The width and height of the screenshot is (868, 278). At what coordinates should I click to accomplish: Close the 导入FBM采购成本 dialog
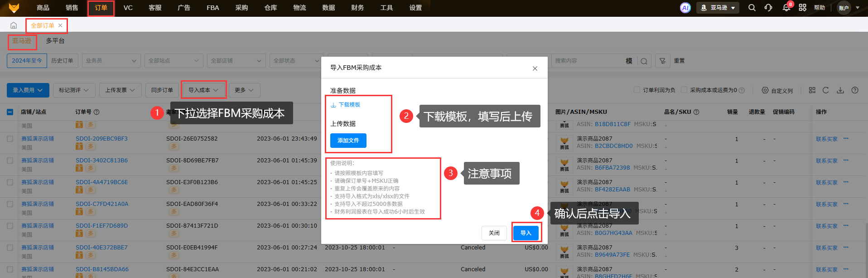pyautogui.click(x=535, y=68)
